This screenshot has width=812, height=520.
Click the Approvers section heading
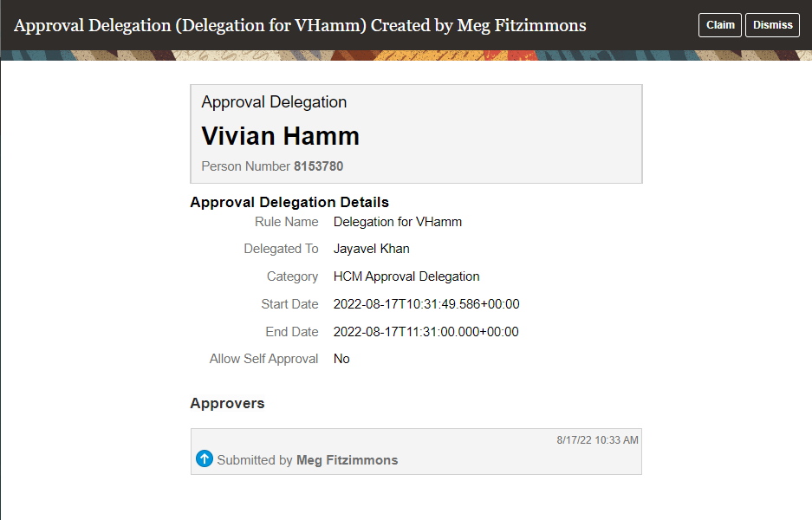tap(227, 403)
